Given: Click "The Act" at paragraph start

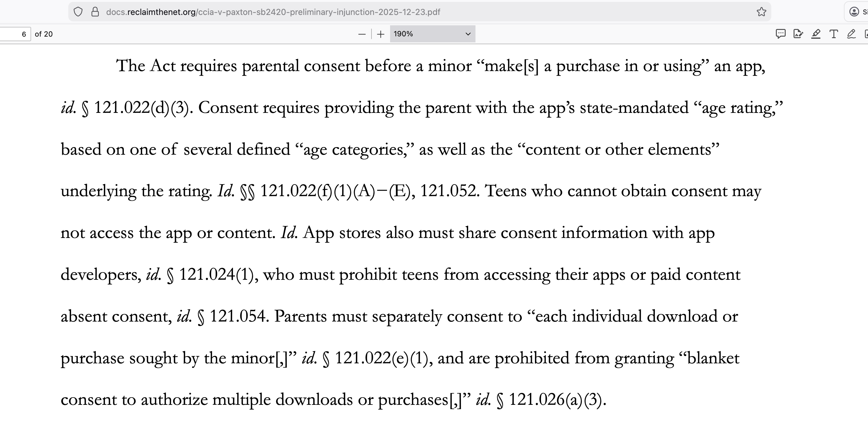Looking at the screenshot, I should pos(145,66).
